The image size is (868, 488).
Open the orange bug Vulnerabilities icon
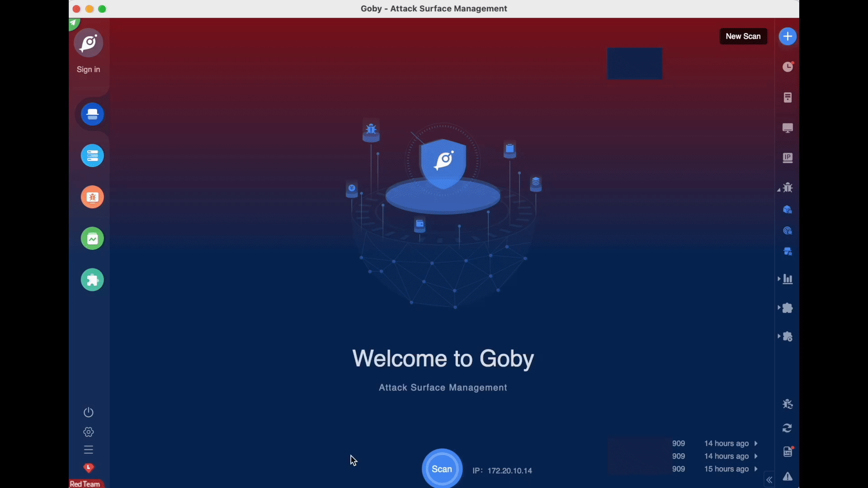[x=92, y=197]
